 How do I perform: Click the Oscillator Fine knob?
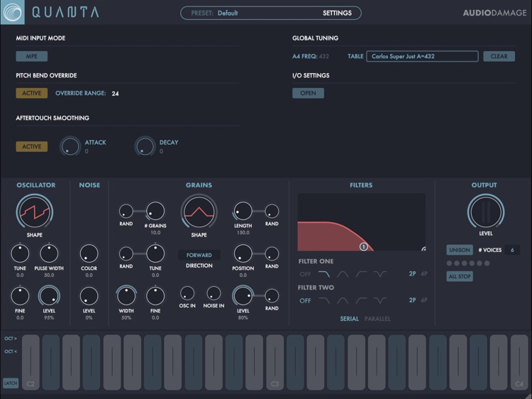(20, 296)
